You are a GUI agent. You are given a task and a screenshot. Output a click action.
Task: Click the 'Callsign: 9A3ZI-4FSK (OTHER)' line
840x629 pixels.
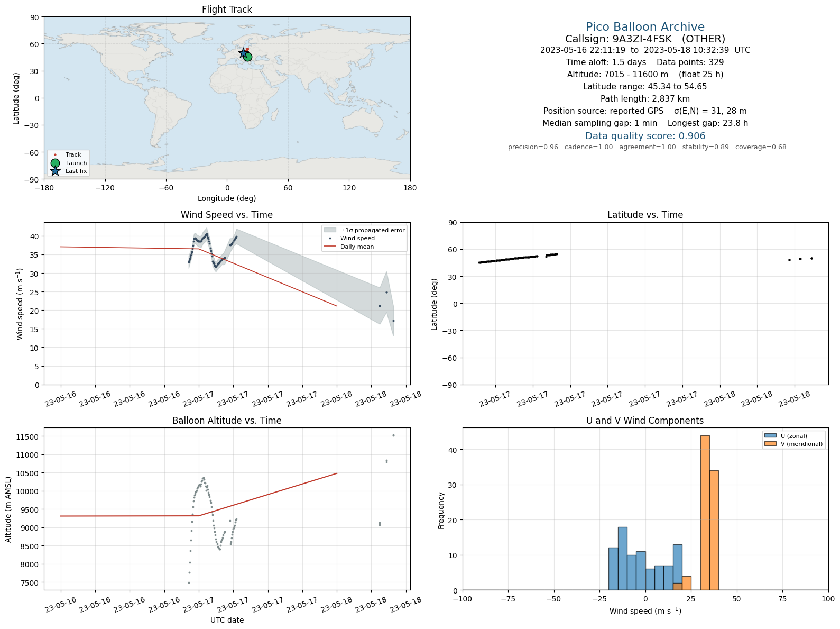645,39
